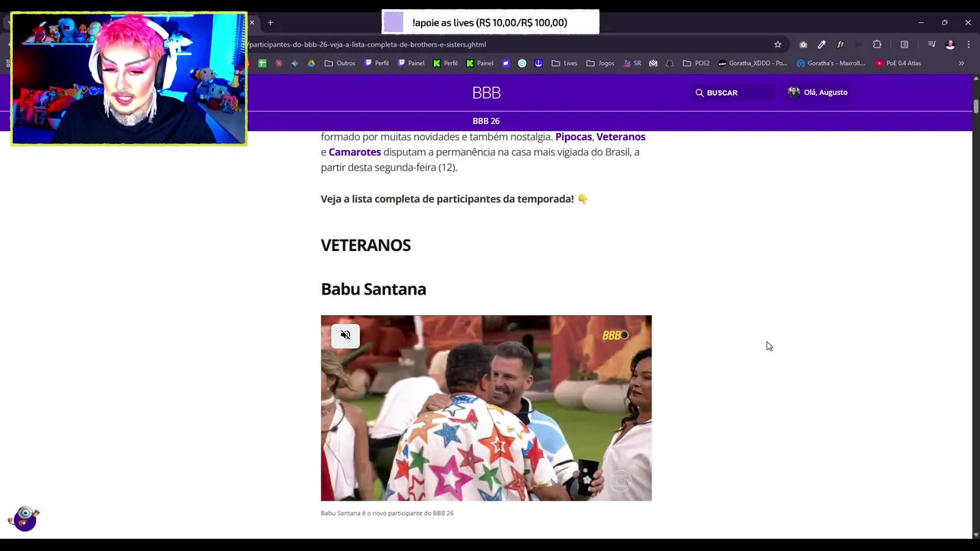The image size is (980, 551).
Task: Open the Extensions puzzle-piece menu
Action: pyautogui.click(x=877, y=44)
